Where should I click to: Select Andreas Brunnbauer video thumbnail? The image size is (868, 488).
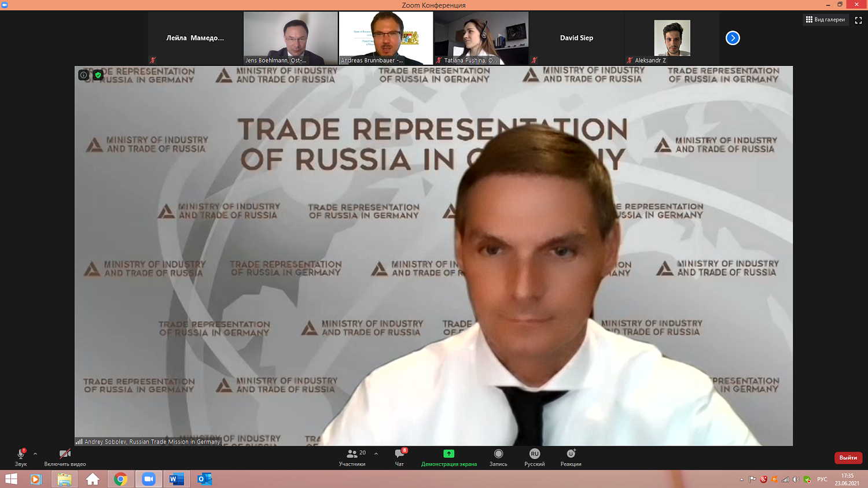[x=386, y=38]
